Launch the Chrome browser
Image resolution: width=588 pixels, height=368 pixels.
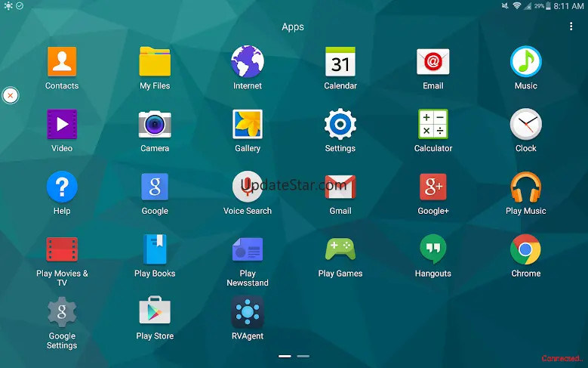526,249
